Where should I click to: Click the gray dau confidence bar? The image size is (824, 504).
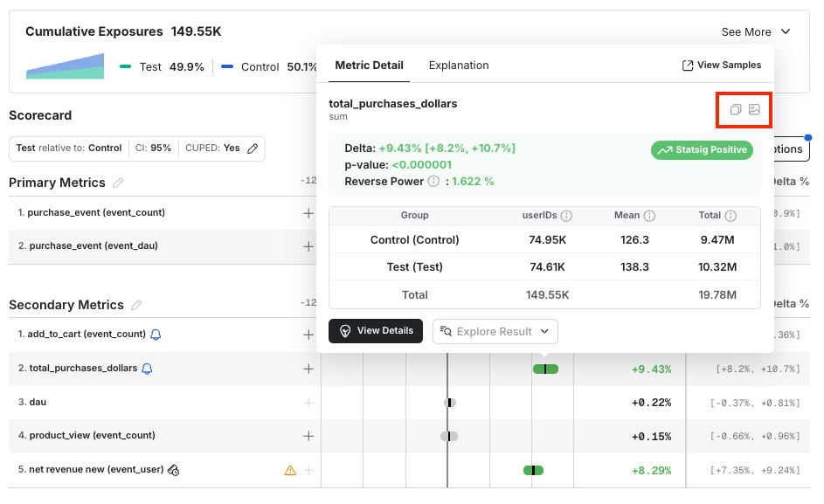click(450, 403)
